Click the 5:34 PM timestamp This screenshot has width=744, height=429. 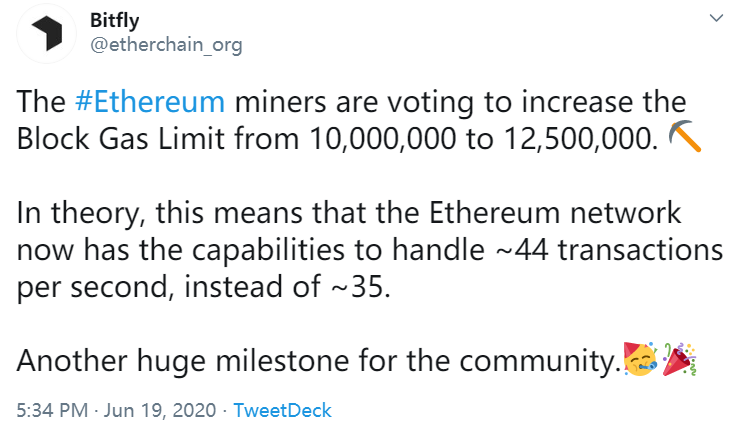(x=50, y=410)
